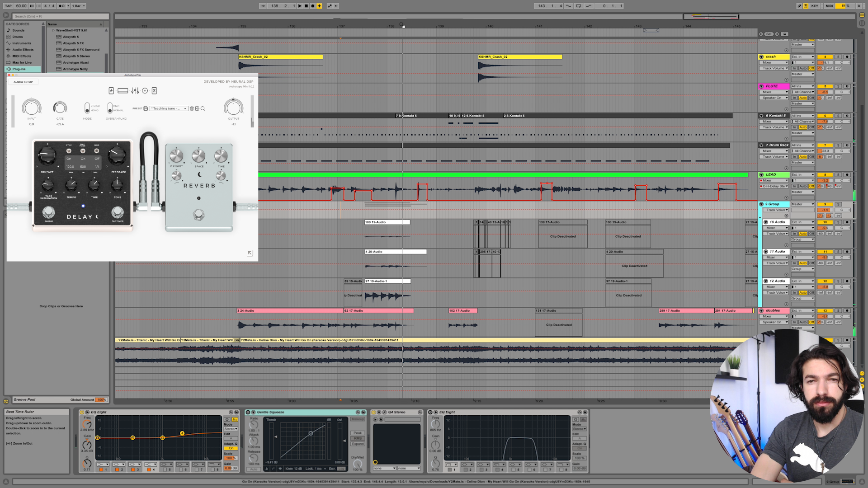Select the plugin cab speaker section icon
Screen dimensions: 868x488
[x=145, y=91]
